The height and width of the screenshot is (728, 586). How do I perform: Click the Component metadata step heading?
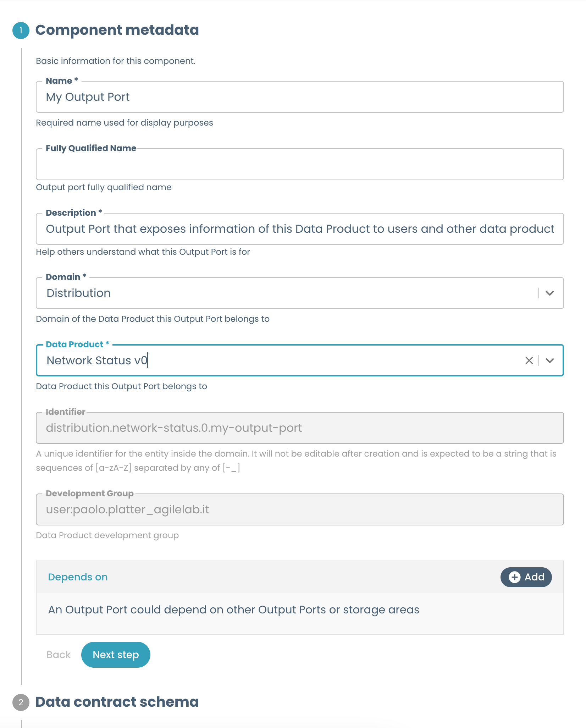point(117,30)
